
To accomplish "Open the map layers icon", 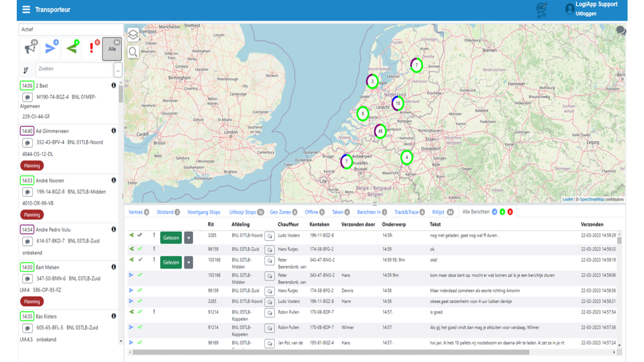I will pos(133,35).
